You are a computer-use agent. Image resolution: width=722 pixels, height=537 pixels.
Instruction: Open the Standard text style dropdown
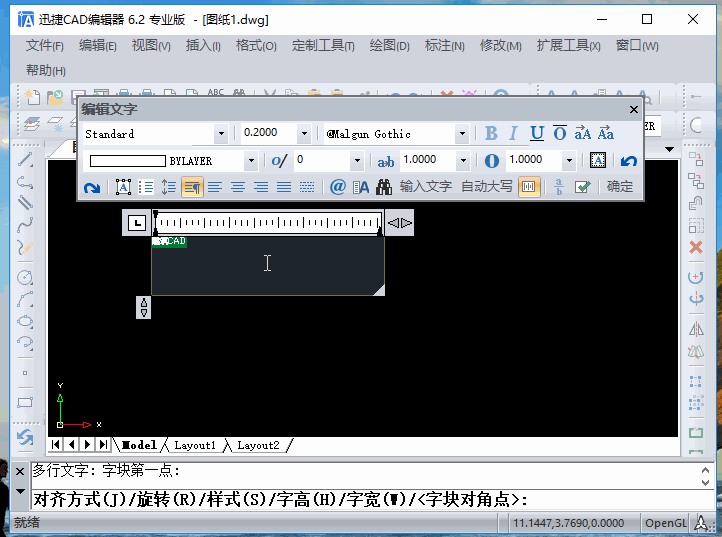[x=221, y=134]
